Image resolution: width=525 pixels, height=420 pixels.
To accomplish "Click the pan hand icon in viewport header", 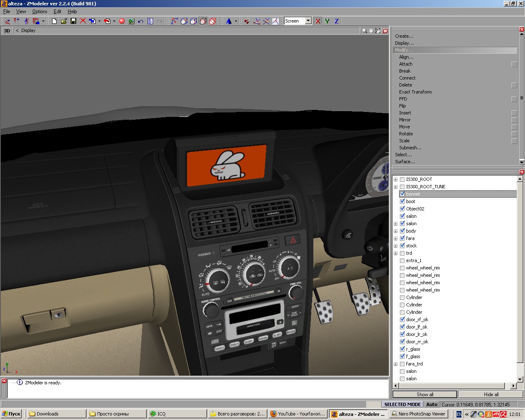I will coord(371,31).
